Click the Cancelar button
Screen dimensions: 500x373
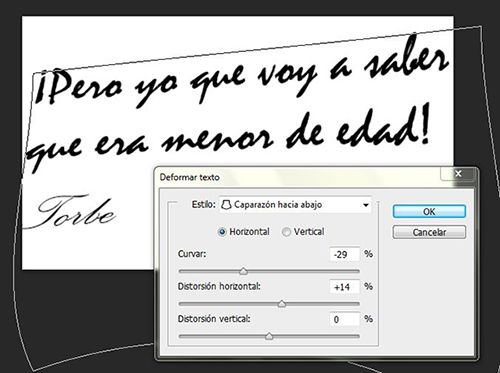coord(429,232)
